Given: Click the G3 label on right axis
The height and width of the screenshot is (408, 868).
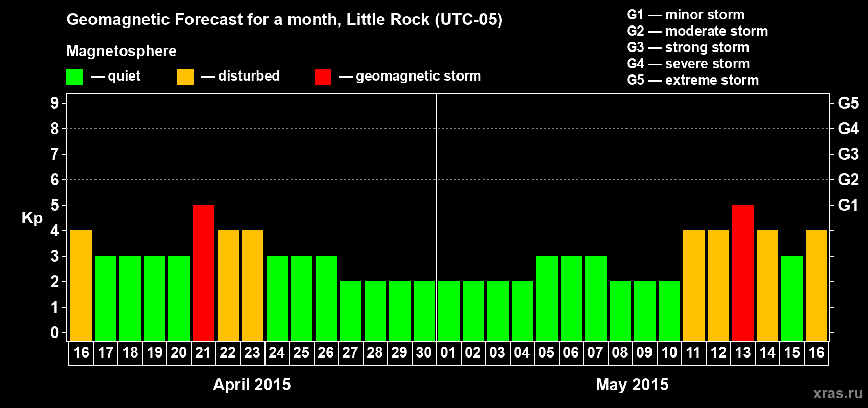Looking at the screenshot, I should coord(848,154).
